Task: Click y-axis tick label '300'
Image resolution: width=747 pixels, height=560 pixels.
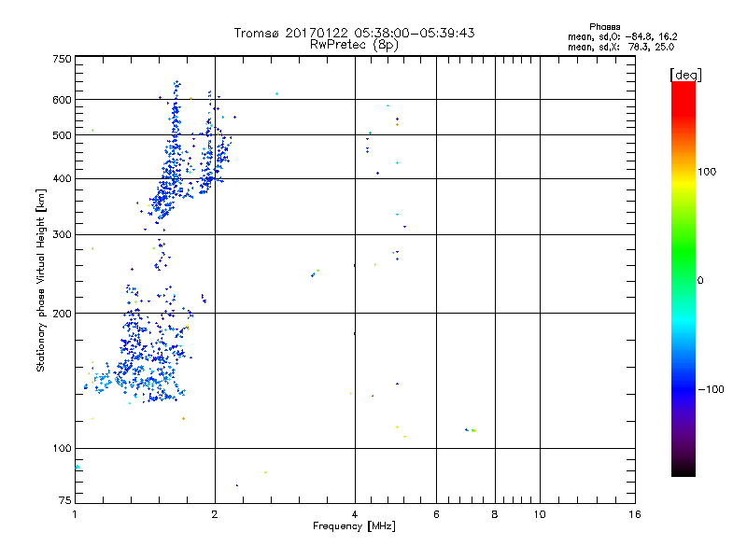Action: (62, 235)
